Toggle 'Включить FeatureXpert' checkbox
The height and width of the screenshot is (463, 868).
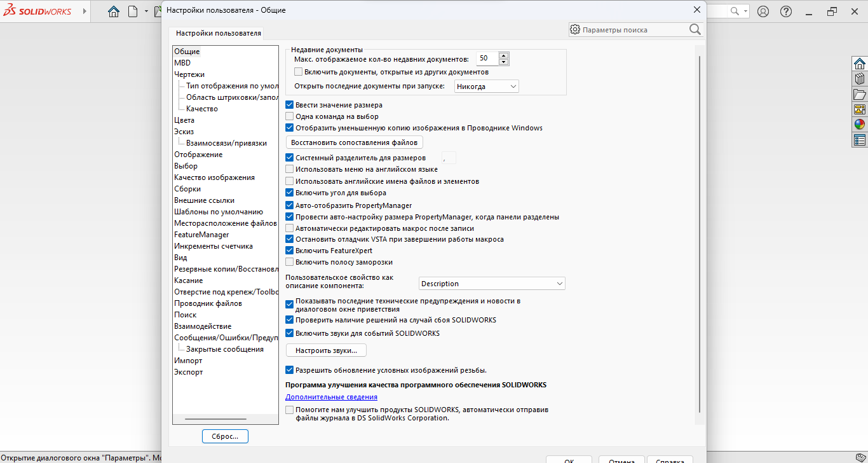(x=290, y=251)
